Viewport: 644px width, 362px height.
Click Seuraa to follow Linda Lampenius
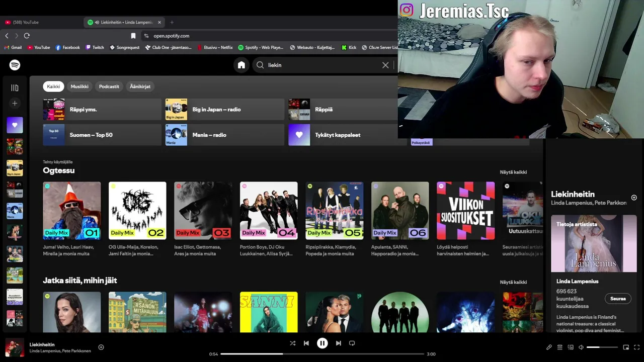pos(618,299)
